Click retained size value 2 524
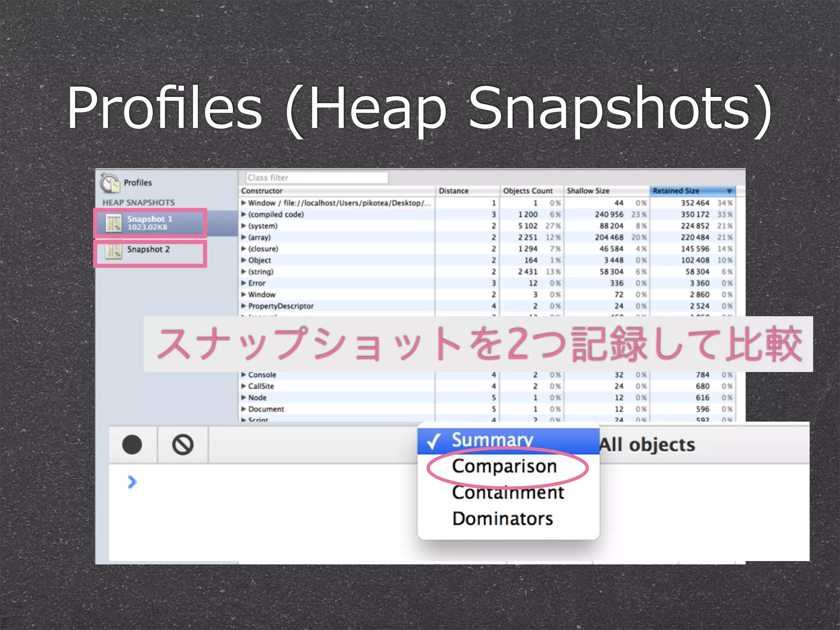The height and width of the screenshot is (630, 840). tap(699, 306)
